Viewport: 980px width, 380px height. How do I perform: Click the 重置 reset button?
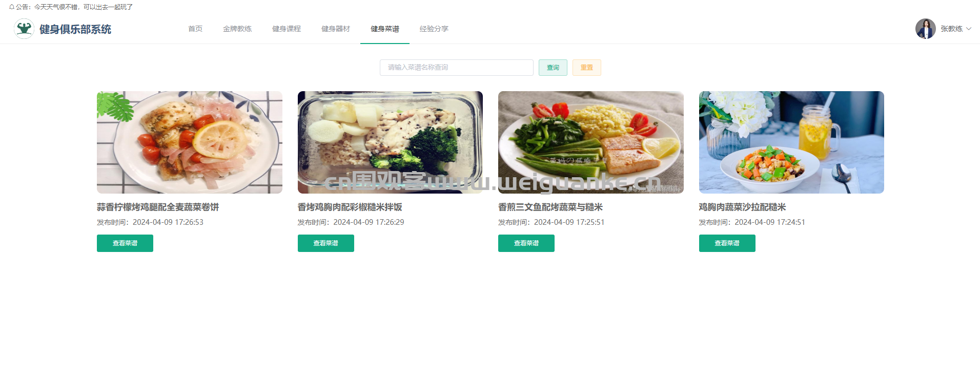tap(587, 68)
